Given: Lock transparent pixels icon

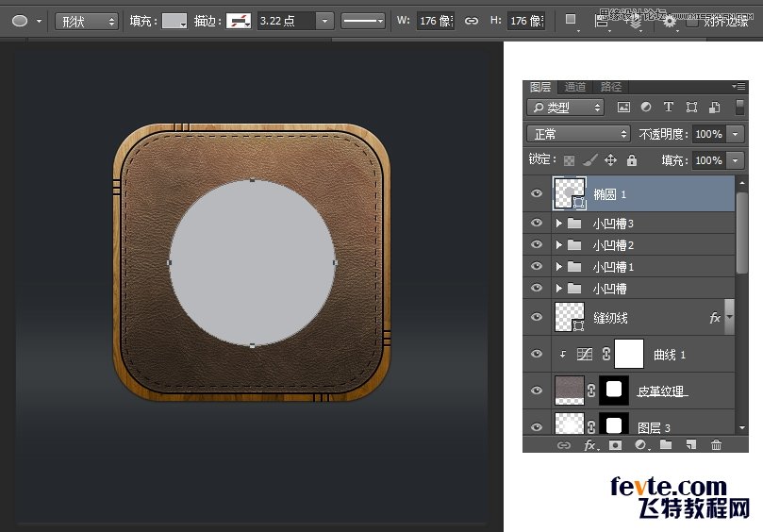Looking at the screenshot, I should [569, 160].
